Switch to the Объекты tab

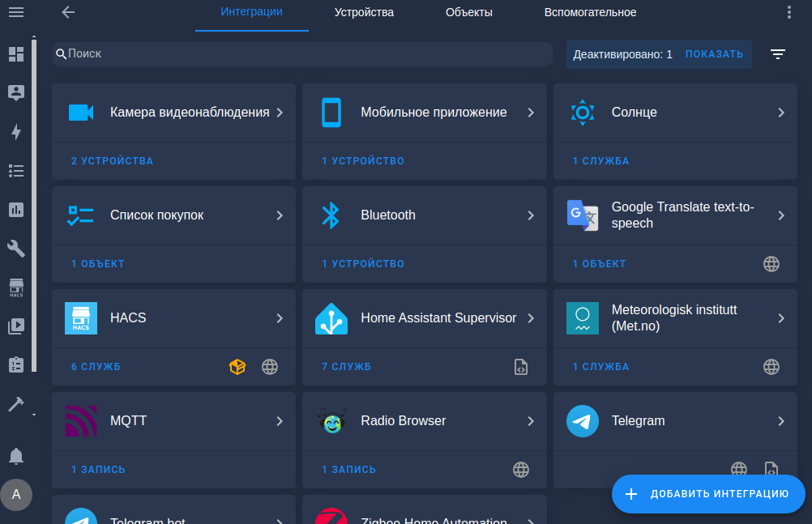click(x=468, y=12)
